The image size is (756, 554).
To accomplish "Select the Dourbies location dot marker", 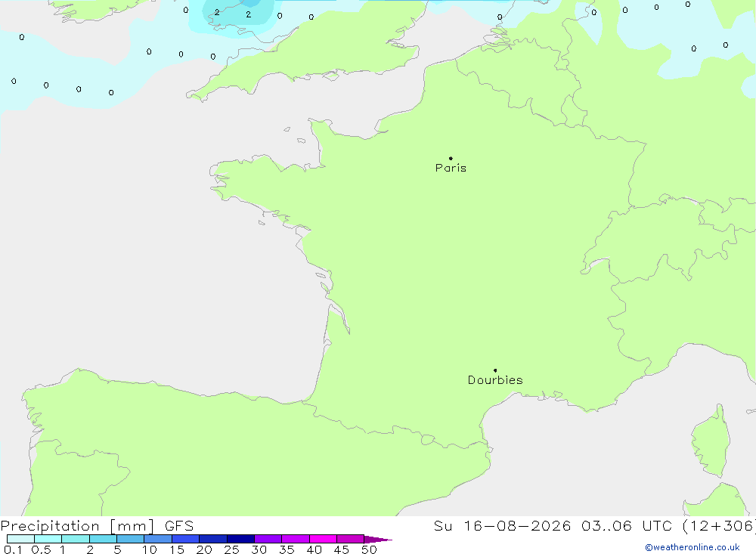I will tap(495, 370).
